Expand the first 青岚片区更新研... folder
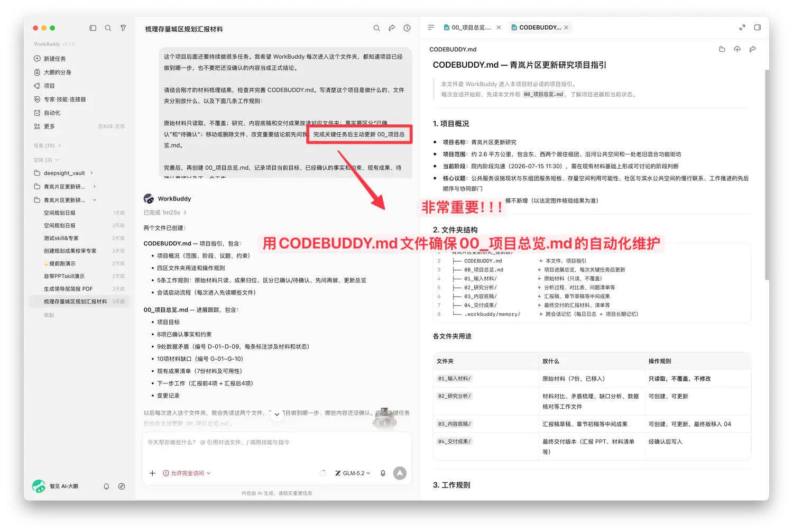Image resolution: width=793 pixels, height=532 pixels. [x=95, y=186]
